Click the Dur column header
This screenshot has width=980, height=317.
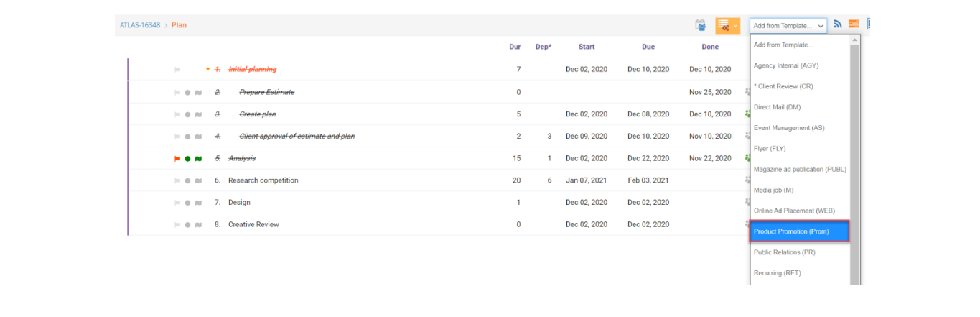click(x=515, y=47)
